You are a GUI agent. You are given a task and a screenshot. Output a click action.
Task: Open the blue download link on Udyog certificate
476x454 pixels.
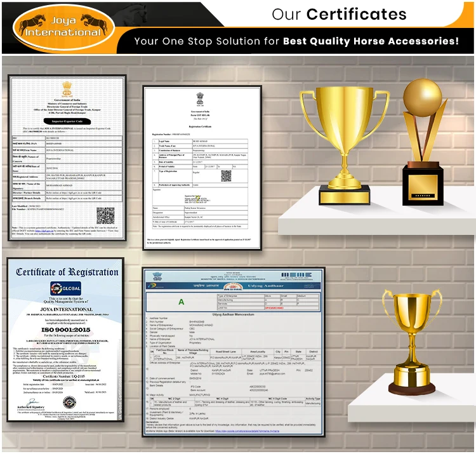[247, 431]
